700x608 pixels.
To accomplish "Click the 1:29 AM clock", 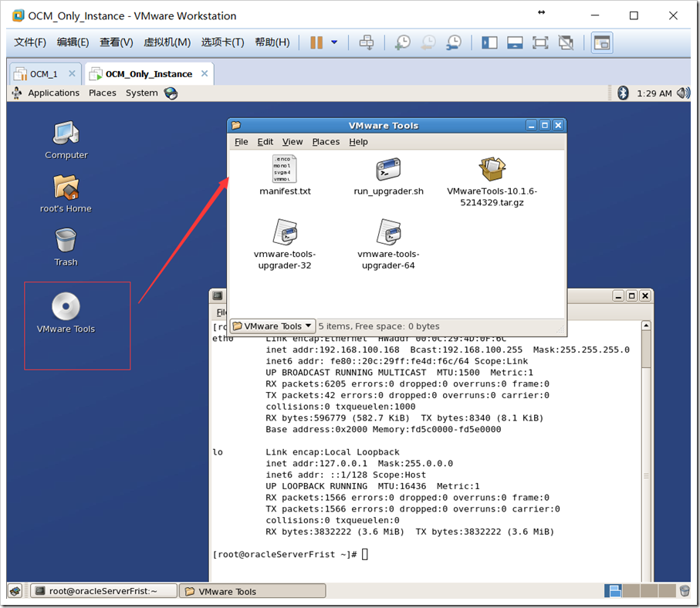I will click(654, 93).
